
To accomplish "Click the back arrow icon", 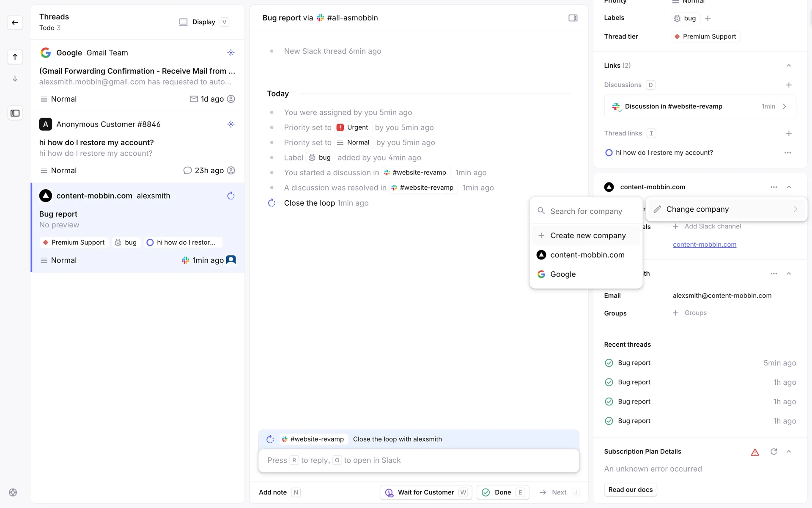I will point(15,22).
